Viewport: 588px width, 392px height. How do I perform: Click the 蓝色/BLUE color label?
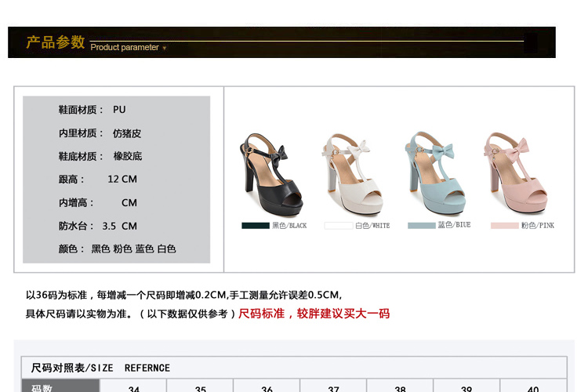pos(454,225)
